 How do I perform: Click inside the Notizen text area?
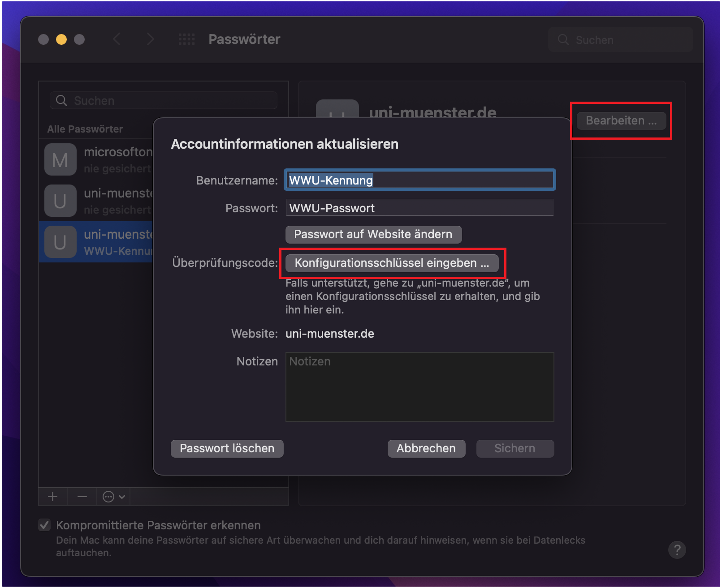pos(419,387)
